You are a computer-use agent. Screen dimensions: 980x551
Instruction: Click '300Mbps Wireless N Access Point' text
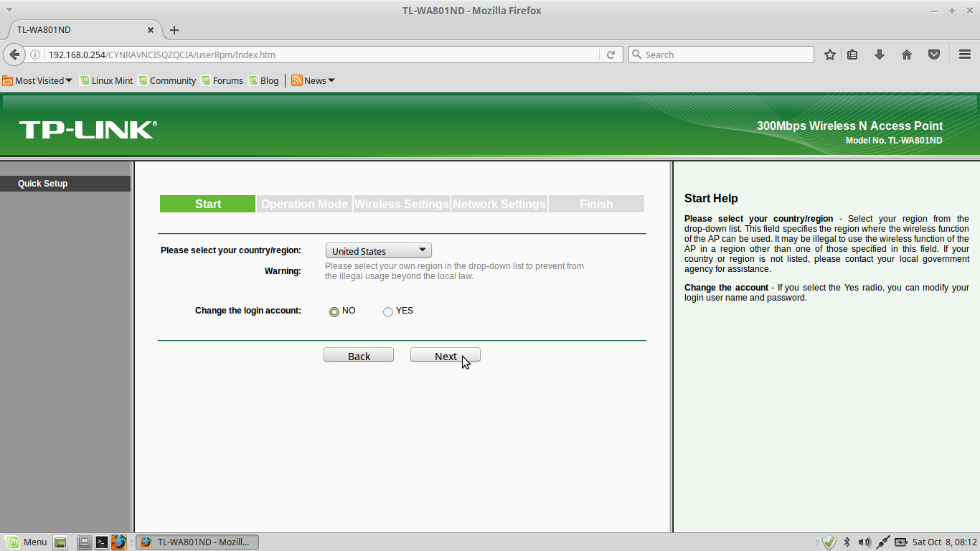click(849, 126)
